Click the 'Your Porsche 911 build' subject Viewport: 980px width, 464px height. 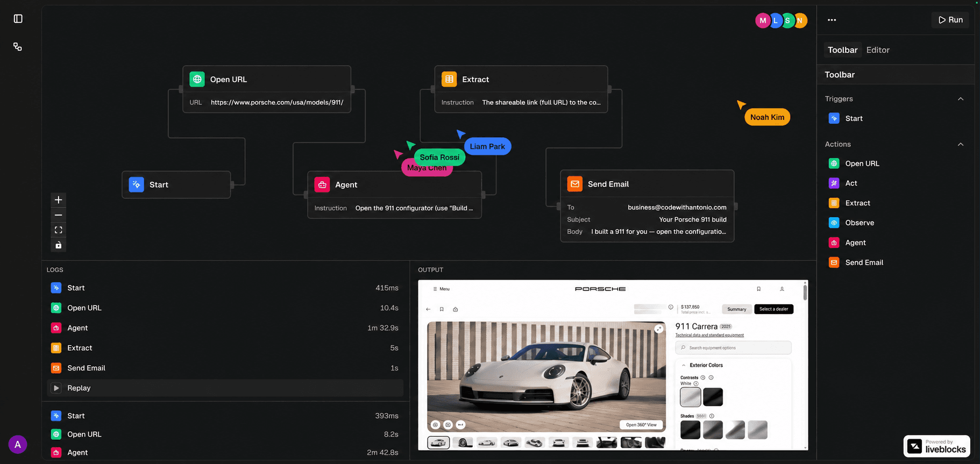point(693,219)
